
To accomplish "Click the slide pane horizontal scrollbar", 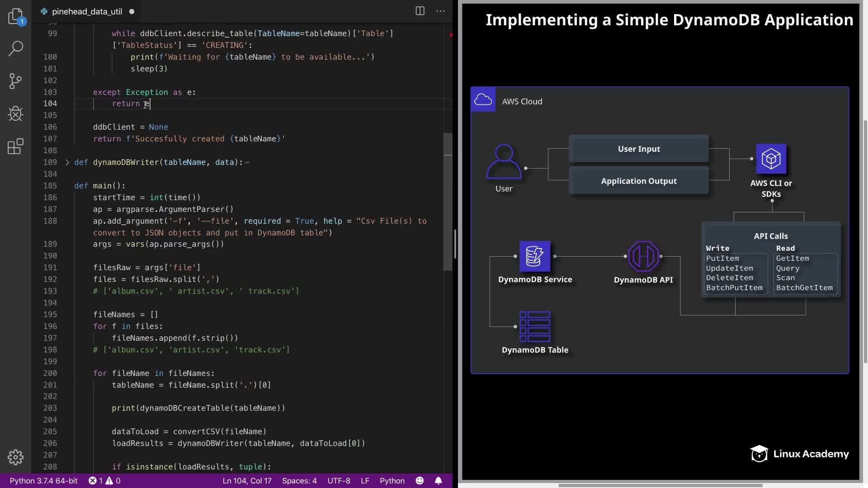I will pyautogui.click(x=660, y=485).
